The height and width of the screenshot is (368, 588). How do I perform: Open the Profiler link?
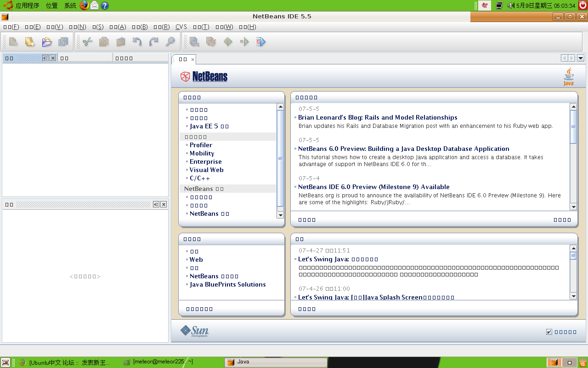point(201,145)
